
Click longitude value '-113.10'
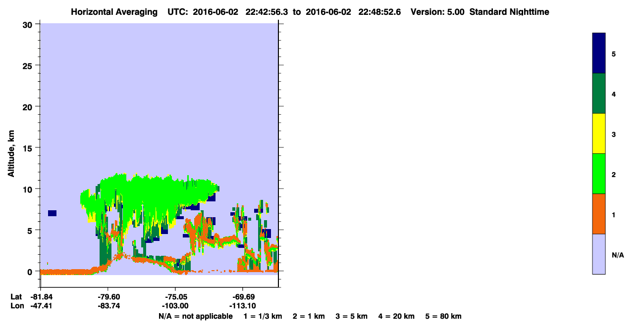(242, 306)
